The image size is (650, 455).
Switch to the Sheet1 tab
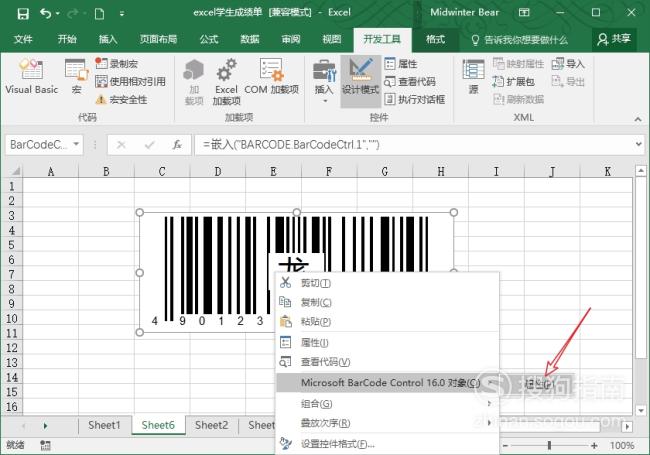[104, 425]
